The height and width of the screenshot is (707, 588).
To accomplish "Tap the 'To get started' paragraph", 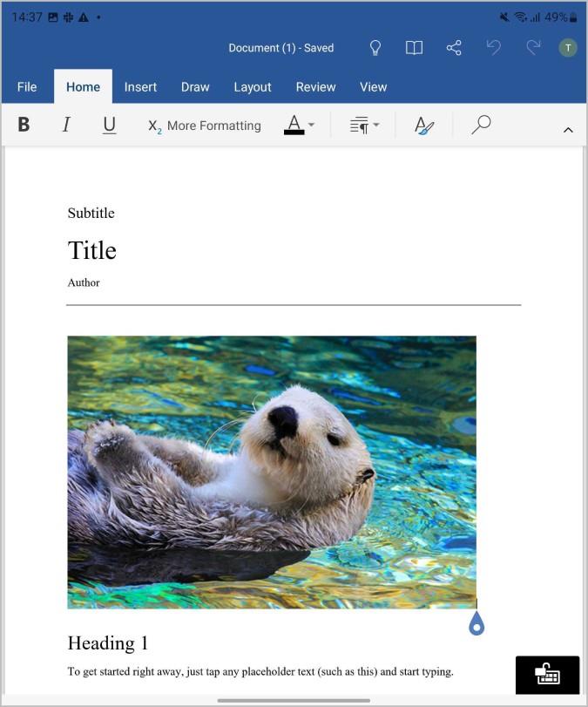I will pyautogui.click(x=260, y=672).
